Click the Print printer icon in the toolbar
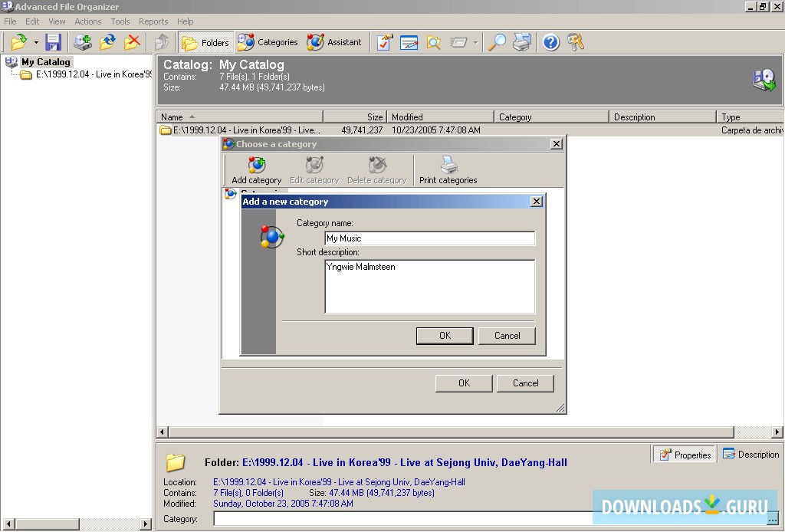The height and width of the screenshot is (532, 785). pyautogui.click(x=521, y=42)
